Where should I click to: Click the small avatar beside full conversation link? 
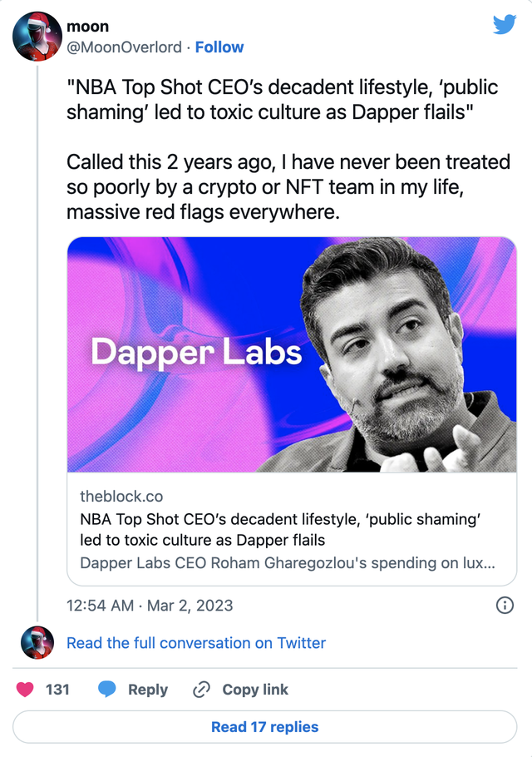tap(37, 643)
